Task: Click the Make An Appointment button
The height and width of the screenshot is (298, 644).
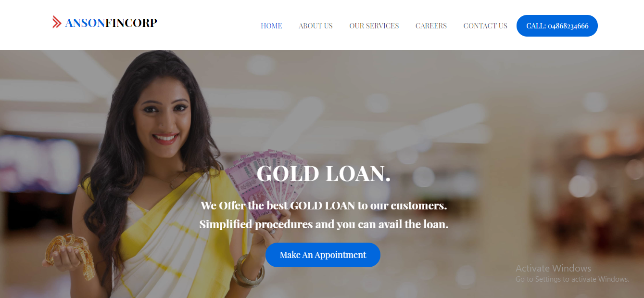Action: tap(323, 255)
